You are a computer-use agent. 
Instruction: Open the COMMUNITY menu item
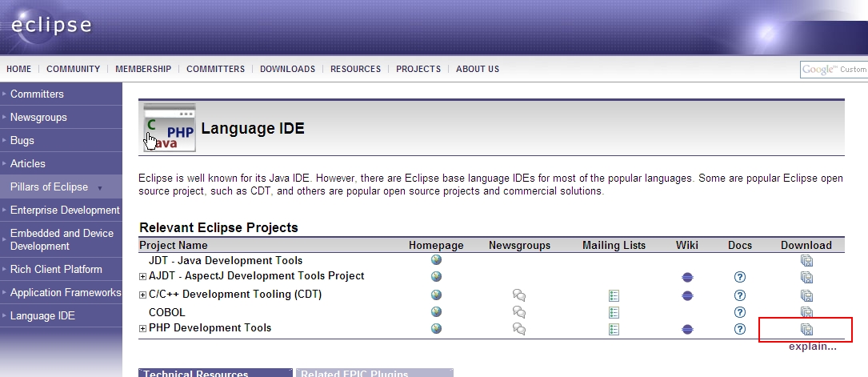(x=73, y=69)
